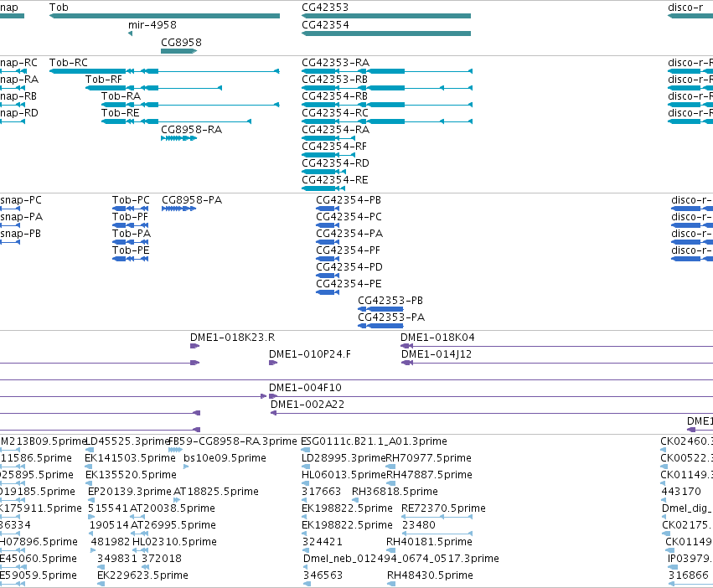Open protein snap-PB

[20, 234]
